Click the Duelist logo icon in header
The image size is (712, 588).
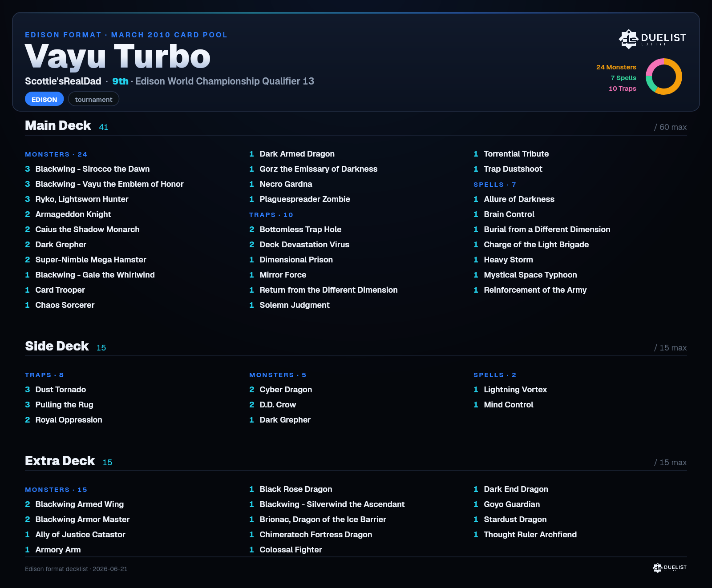point(628,39)
